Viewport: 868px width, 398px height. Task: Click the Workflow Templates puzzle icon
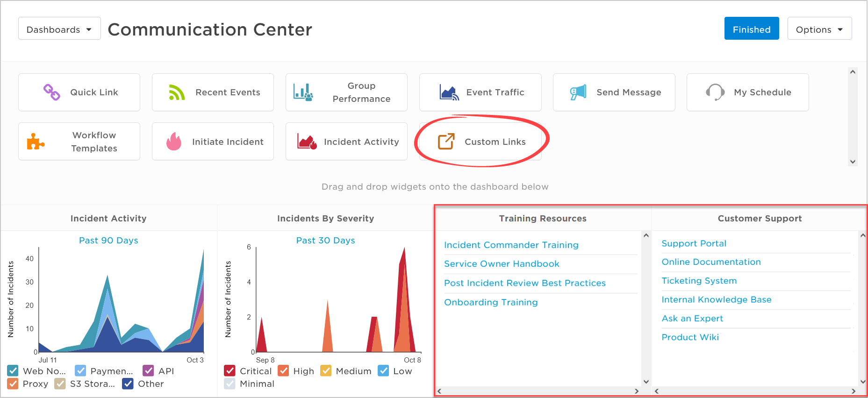click(x=36, y=142)
